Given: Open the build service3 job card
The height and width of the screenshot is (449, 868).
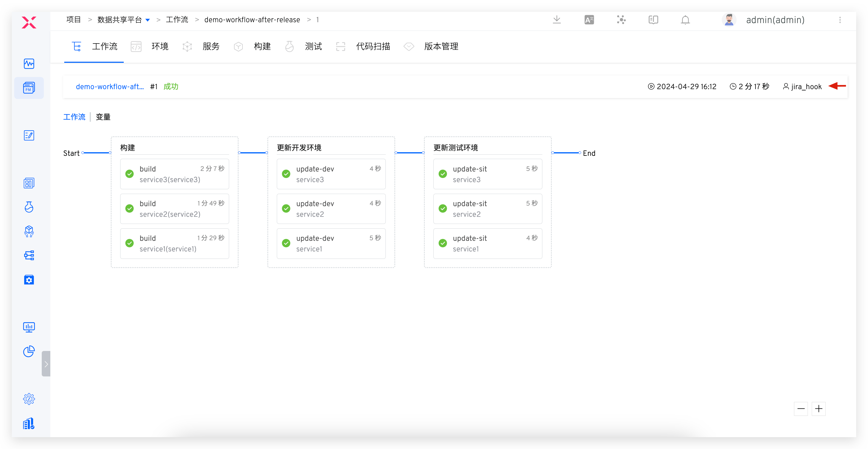Looking at the screenshot, I should pos(175,174).
